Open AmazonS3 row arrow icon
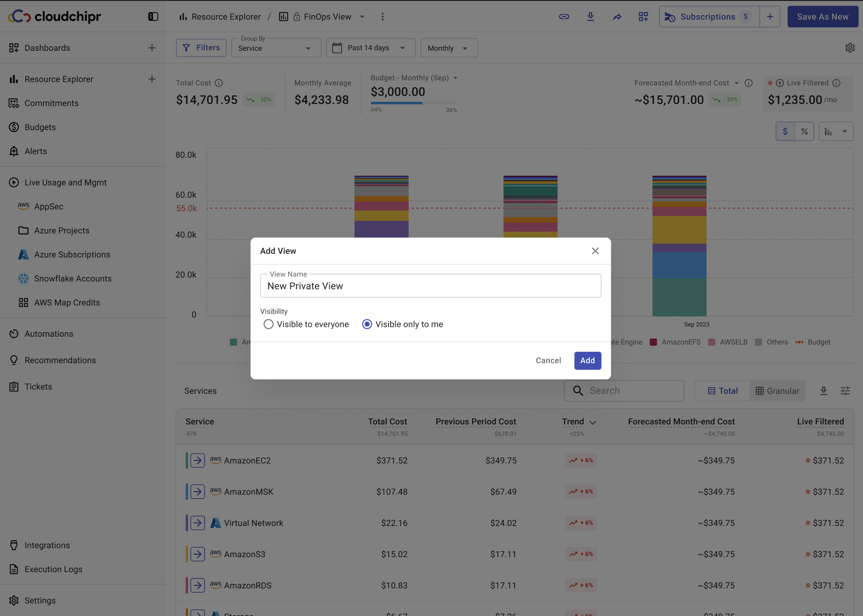This screenshot has height=616, width=863. pos(198,554)
